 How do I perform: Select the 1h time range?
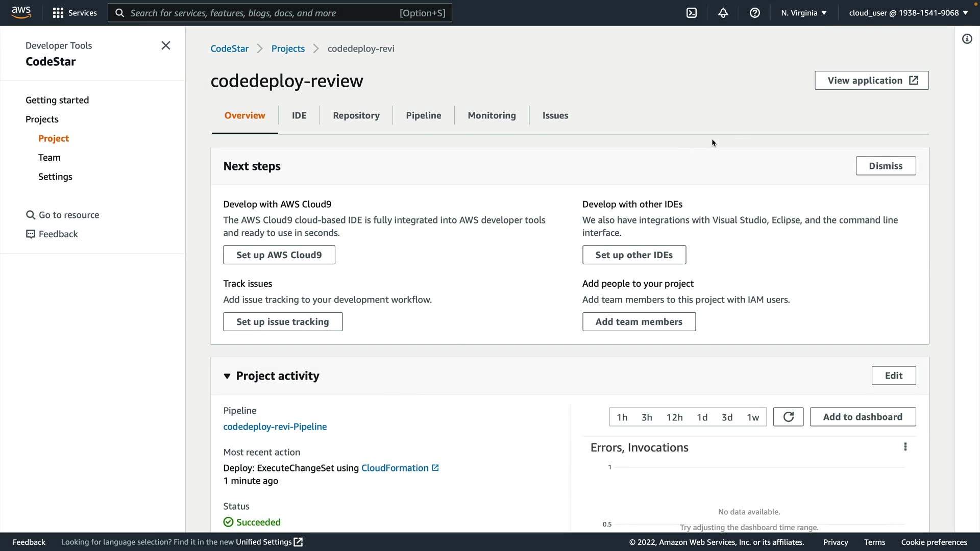click(622, 417)
